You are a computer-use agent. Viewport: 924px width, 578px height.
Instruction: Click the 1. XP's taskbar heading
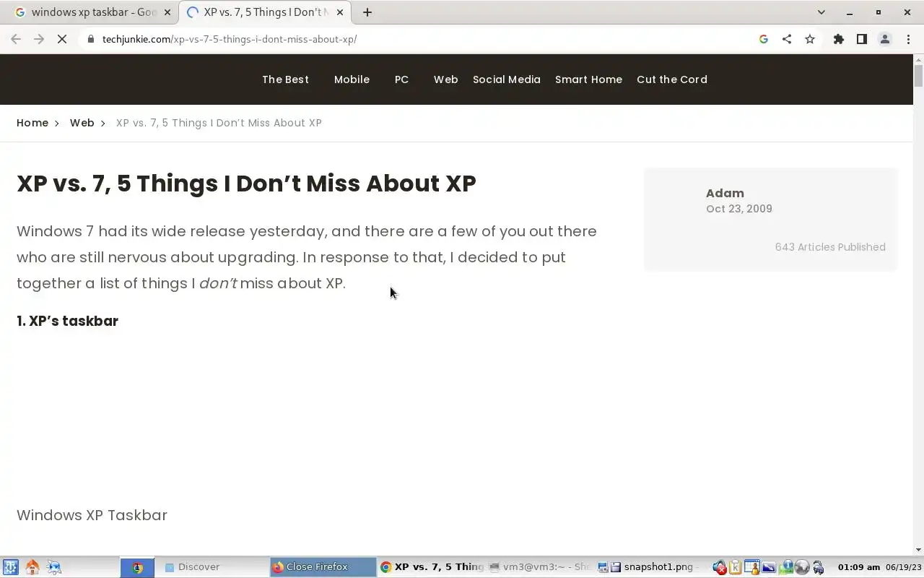[67, 321]
